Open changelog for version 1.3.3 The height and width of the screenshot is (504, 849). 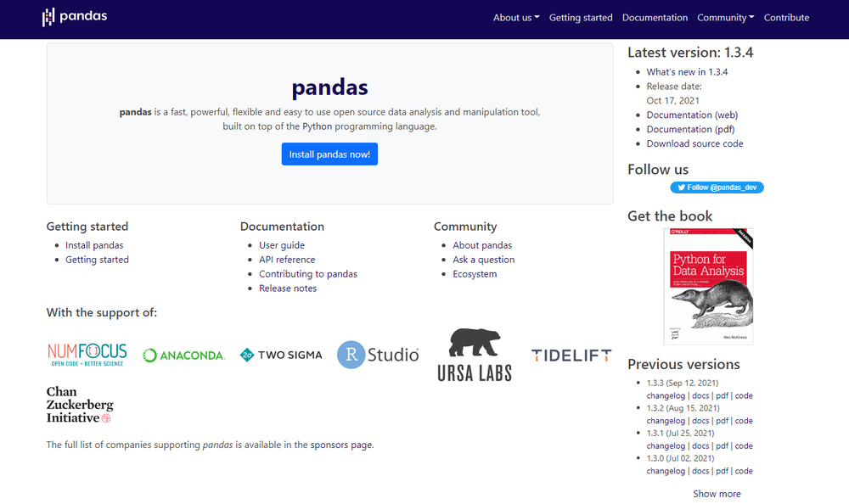(666, 395)
